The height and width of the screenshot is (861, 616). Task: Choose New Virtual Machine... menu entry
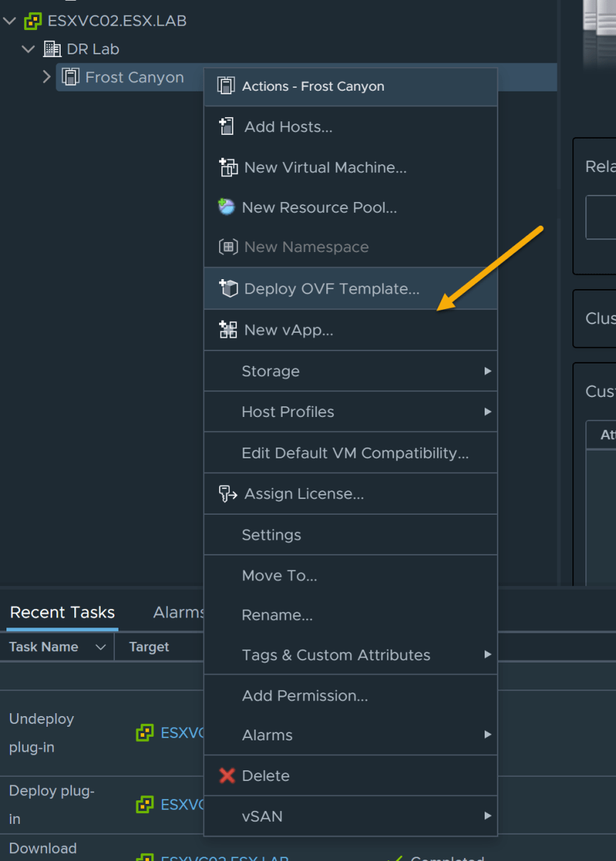point(350,168)
